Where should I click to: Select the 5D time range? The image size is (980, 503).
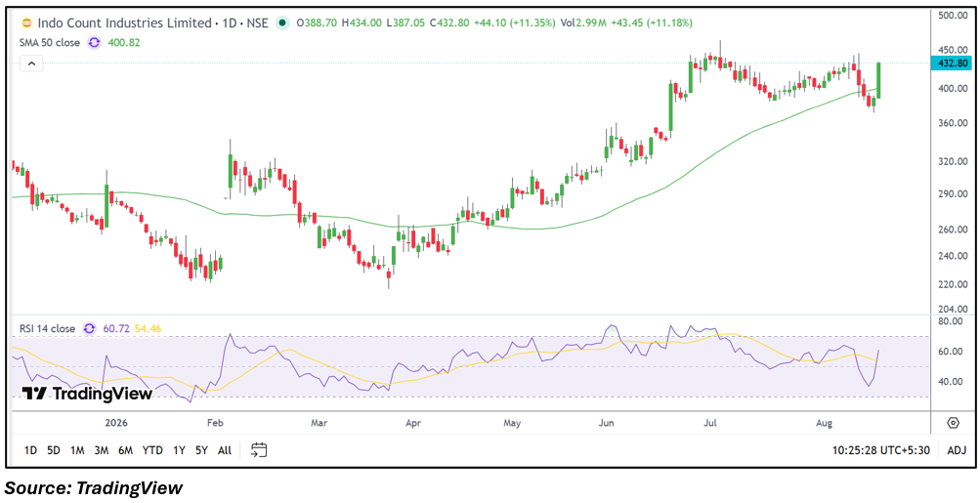[x=54, y=450]
